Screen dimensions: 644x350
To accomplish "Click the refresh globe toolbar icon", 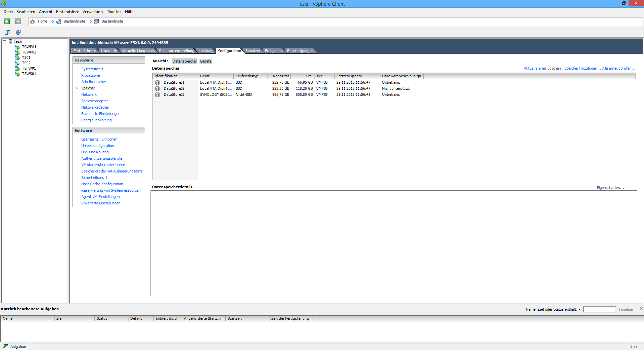I will click(x=18, y=32).
